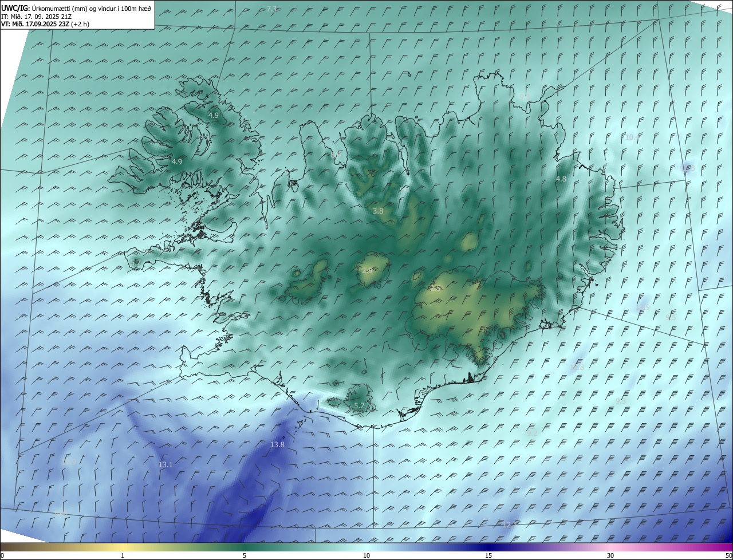Viewport: 733px width, 560px height.
Task: Click the 3.8 value label
Action: [x=378, y=211]
